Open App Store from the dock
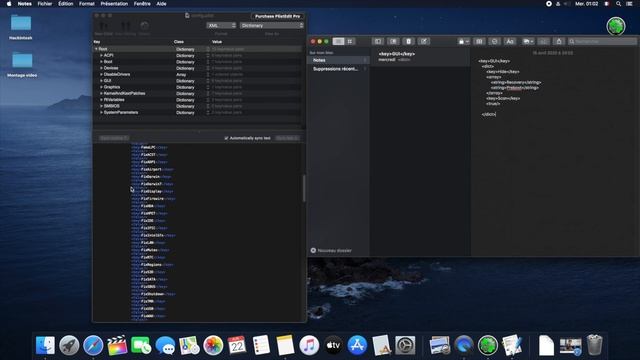The height and width of the screenshot is (360, 640). [357, 345]
